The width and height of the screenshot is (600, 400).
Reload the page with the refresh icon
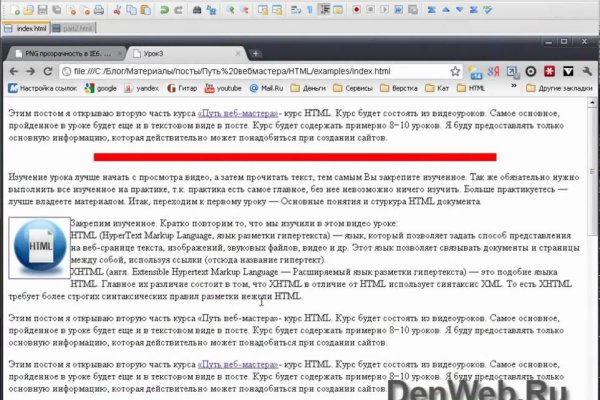[47, 72]
